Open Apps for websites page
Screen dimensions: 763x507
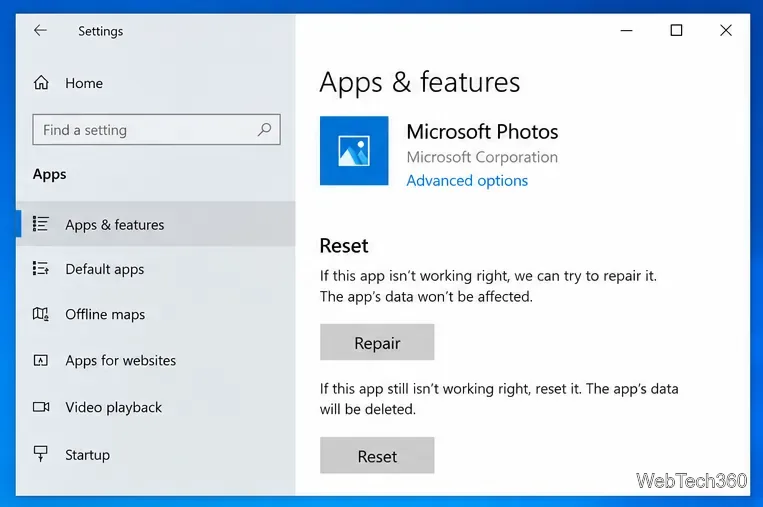tap(156, 361)
